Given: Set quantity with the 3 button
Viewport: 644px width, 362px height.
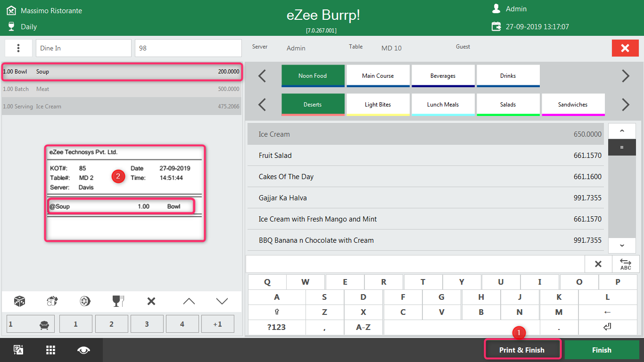Looking at the screenshot, I should coord(147,324).
